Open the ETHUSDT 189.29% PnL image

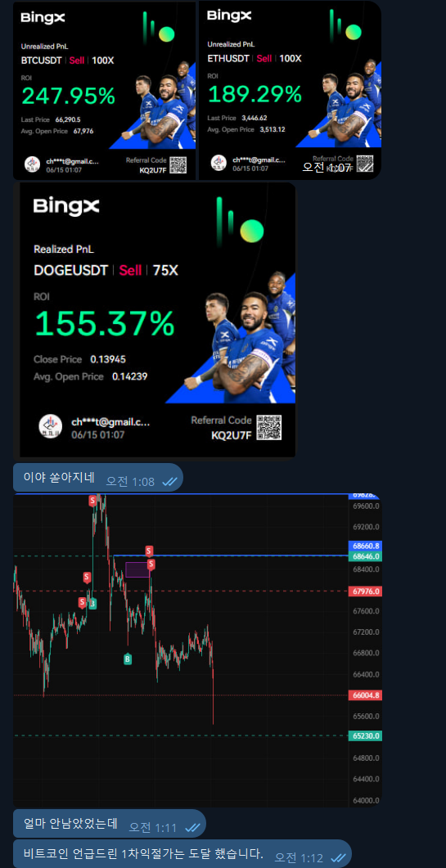tap(290, 91)
